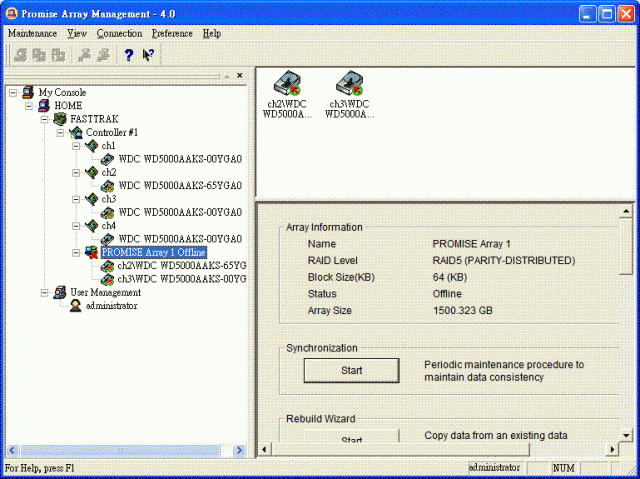Open the Preference menu

click(x=172, y=33)
